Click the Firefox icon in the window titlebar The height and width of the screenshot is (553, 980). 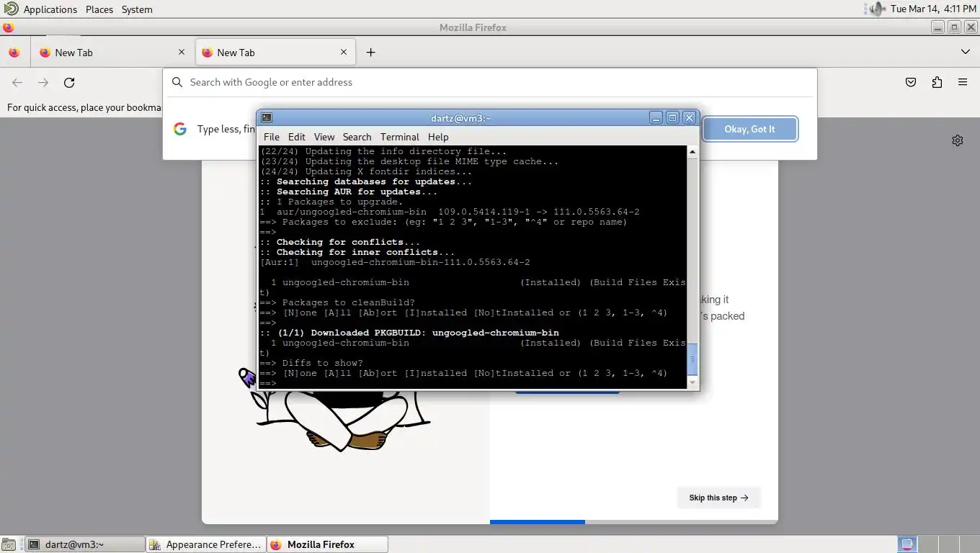tap(8, 27)
